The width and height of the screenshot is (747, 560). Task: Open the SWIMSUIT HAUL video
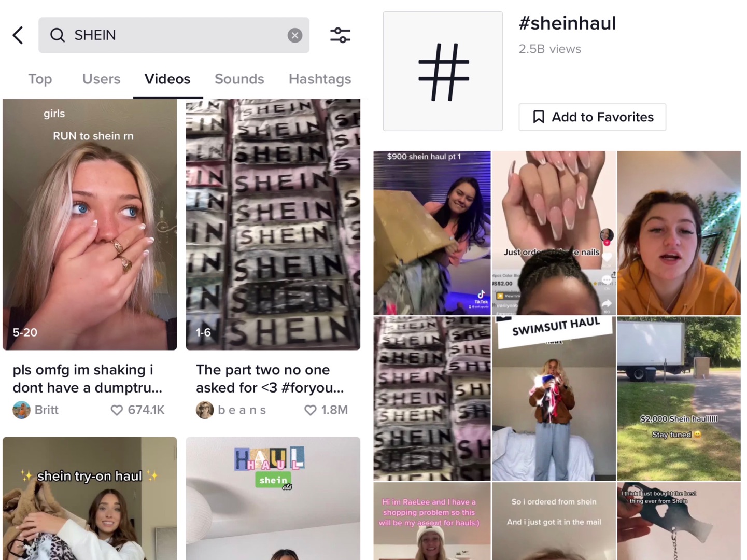click(554, 399)
